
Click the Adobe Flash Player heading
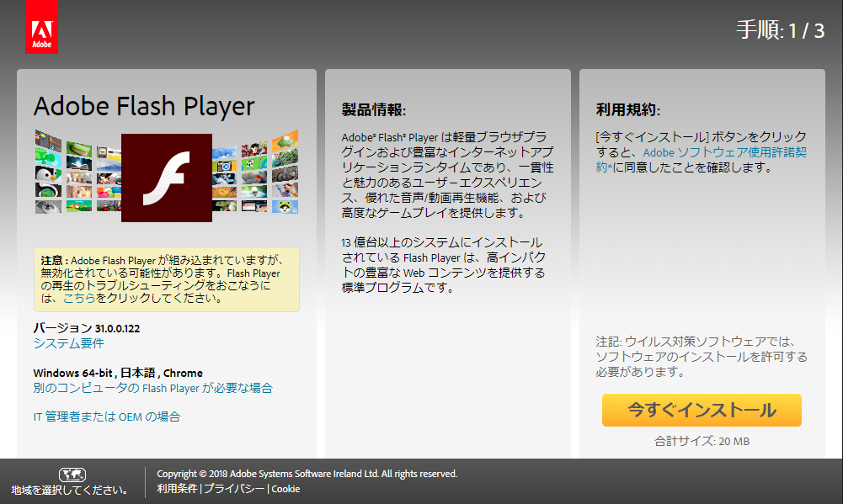(144, 106)
